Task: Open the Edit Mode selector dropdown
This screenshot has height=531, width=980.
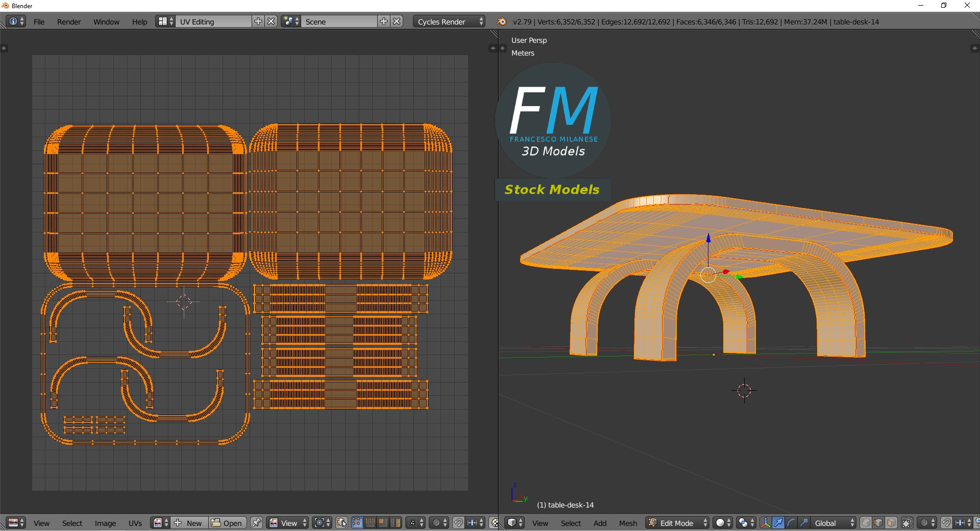Action: 678,523
